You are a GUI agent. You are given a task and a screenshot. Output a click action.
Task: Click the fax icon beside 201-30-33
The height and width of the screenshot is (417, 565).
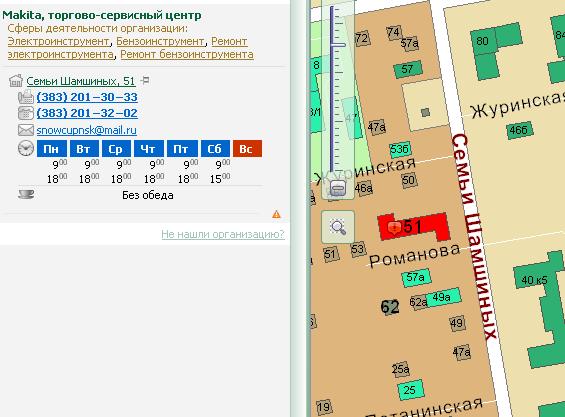26,97
